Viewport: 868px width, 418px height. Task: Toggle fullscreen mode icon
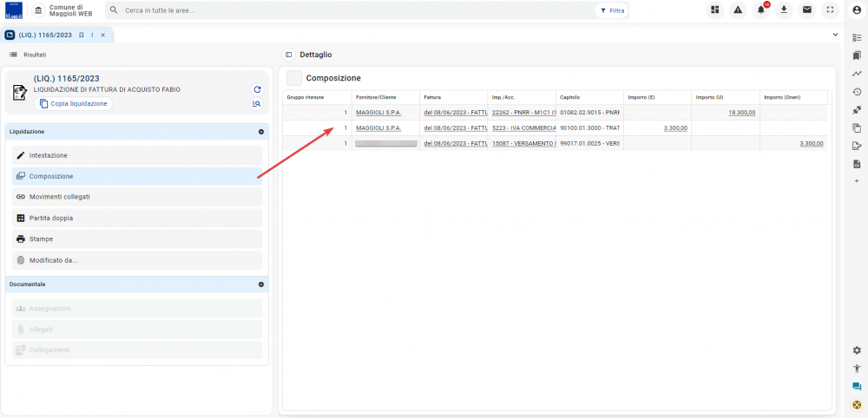click(x=830, y=10)
